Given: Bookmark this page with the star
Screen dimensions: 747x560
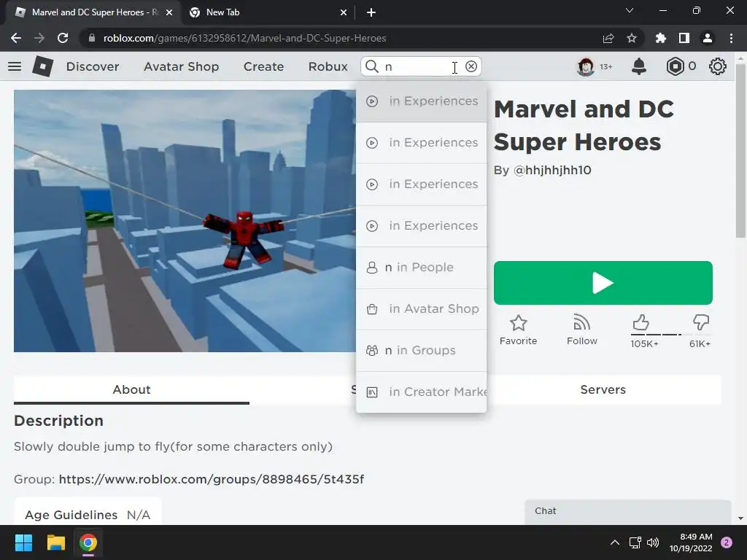Looking at the screenshot, I should point(632,38).
